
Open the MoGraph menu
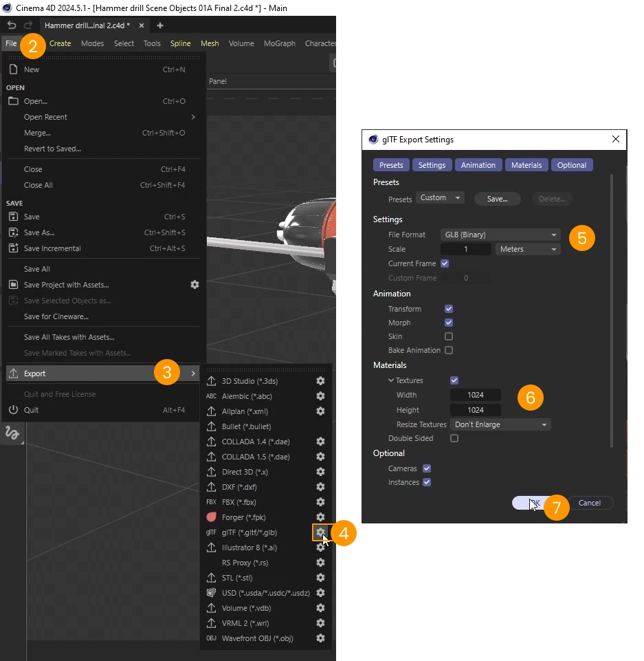point(279,43)
